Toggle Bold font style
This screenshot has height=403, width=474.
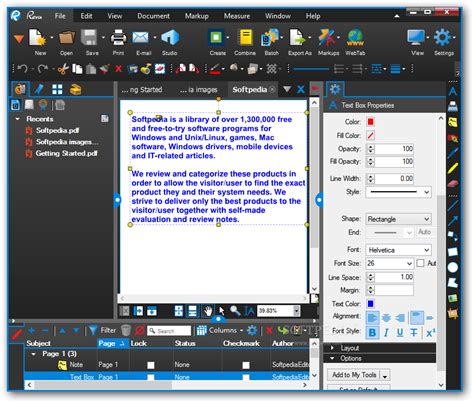point(372,332)
